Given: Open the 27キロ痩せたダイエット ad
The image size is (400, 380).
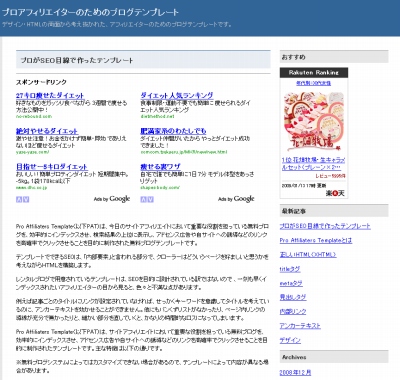Looking at the screenshot, I should [x=50, y=95].
